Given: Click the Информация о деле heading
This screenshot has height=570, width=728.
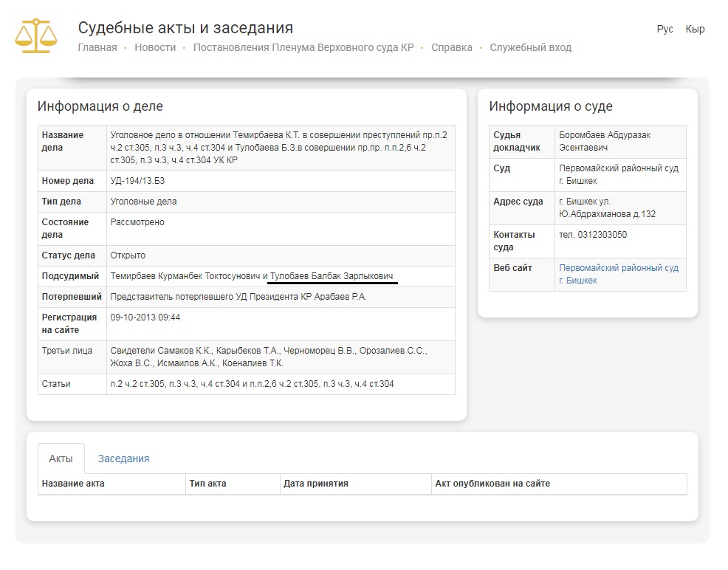Looking at the screenshot, I should [x=100, y=106].
